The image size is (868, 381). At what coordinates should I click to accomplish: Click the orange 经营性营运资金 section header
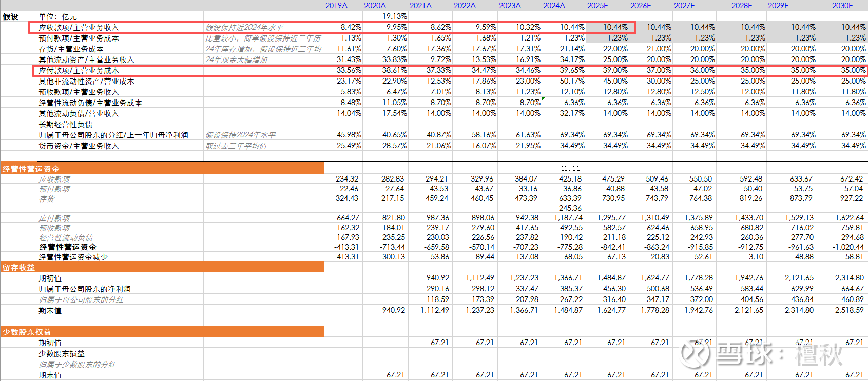(x=31, y=169)
